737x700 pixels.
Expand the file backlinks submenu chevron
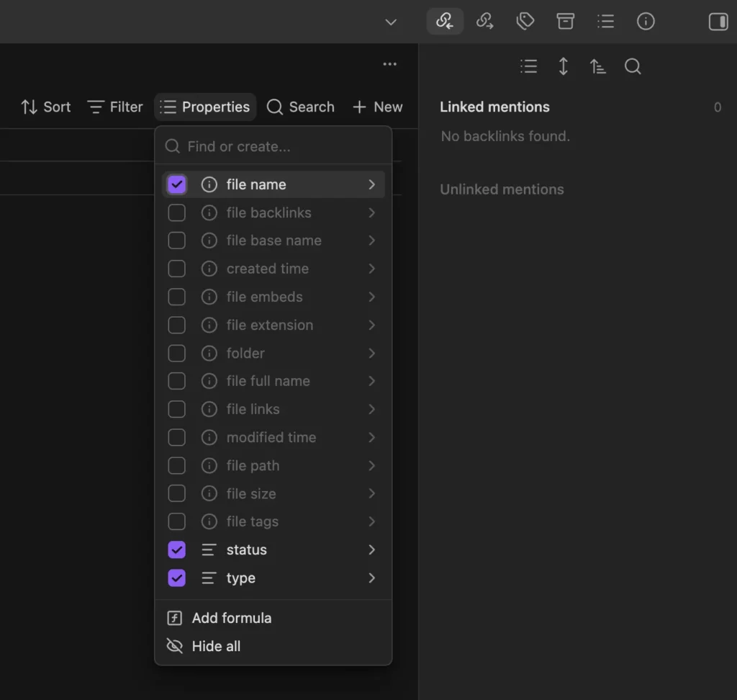tap(372, 212)
